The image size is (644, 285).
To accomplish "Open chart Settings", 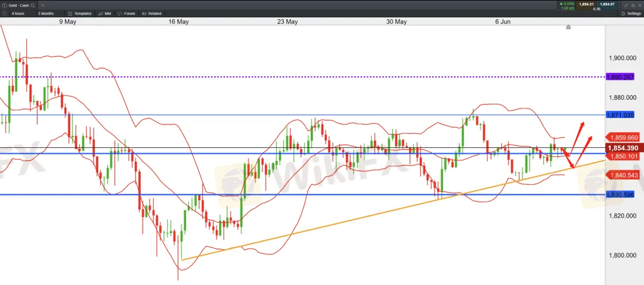I will [630, 13].
